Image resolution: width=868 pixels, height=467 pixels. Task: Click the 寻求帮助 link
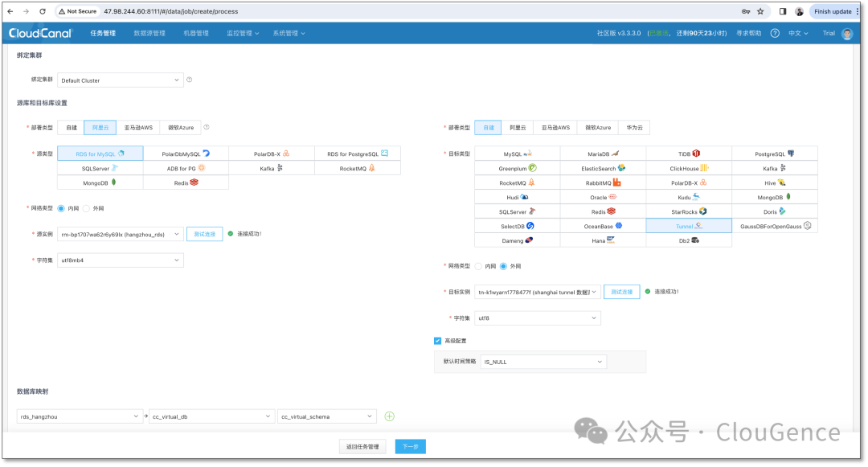tap(748, 33)
